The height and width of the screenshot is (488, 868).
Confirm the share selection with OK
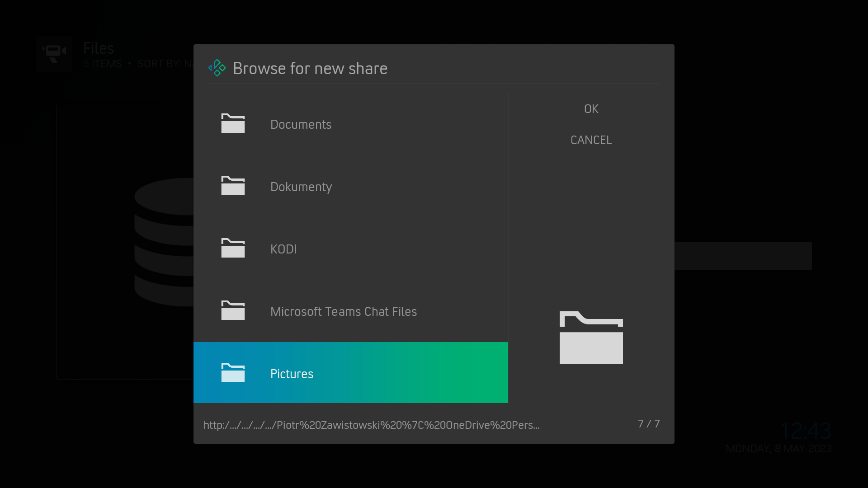tap(591, 108)
